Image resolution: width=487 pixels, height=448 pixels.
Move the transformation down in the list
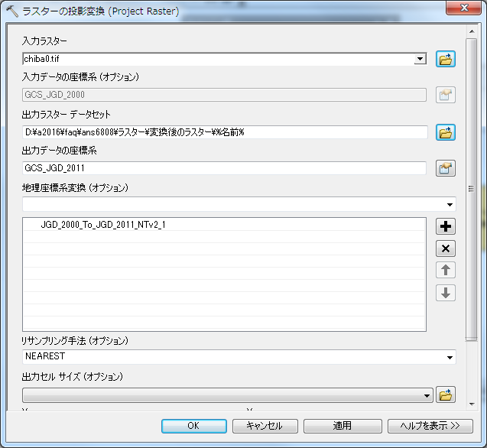tap(446, 293)
